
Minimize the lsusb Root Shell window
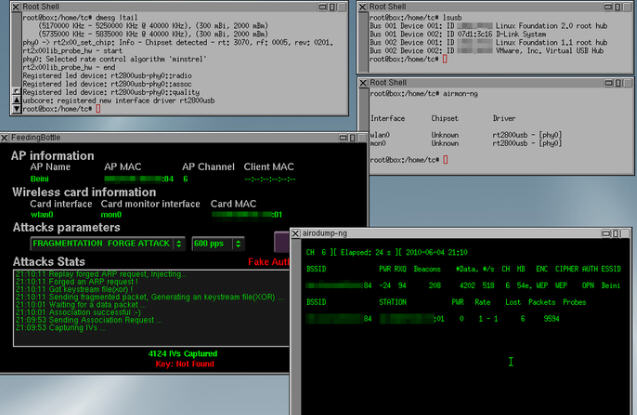pos(608,6)
